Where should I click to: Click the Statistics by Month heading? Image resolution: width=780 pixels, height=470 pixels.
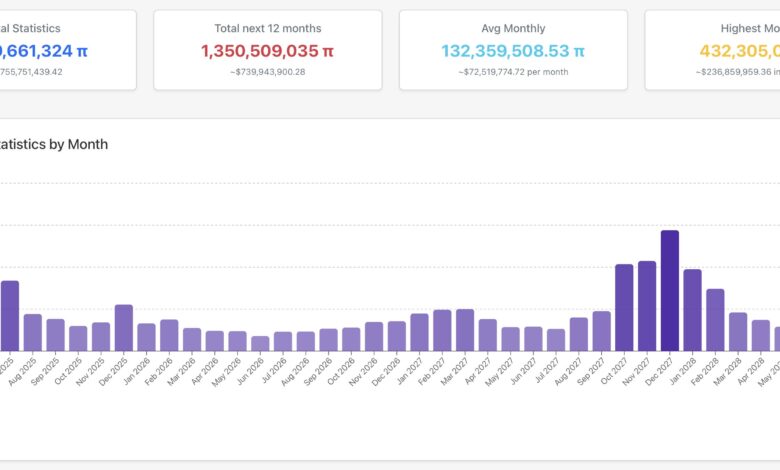click(x=54, y=144)
